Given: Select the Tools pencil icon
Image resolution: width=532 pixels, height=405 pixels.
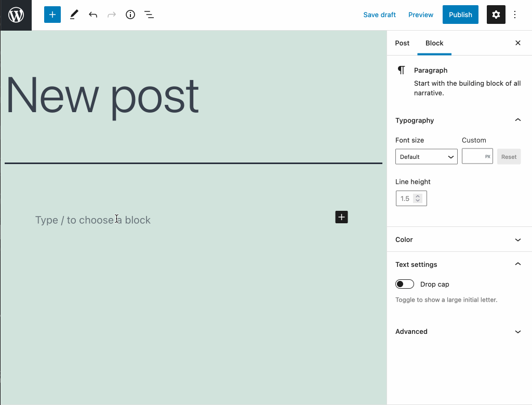Looking at the screenshot, I should [x=74, y=15].
